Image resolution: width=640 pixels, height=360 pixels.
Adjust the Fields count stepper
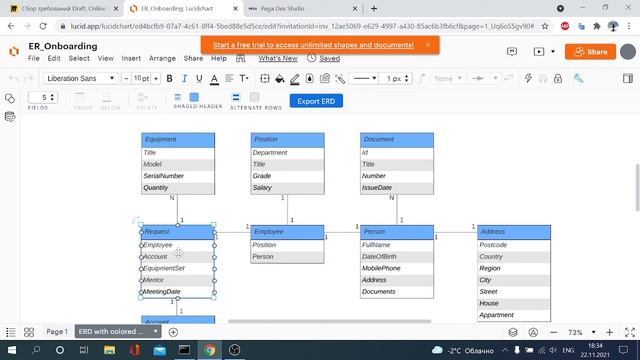click(52, 98)
